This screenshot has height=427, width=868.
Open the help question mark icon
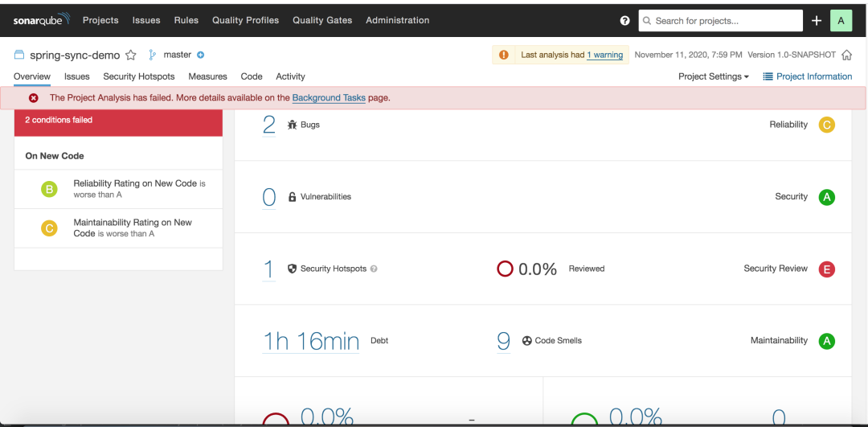(x=625, y=21)
